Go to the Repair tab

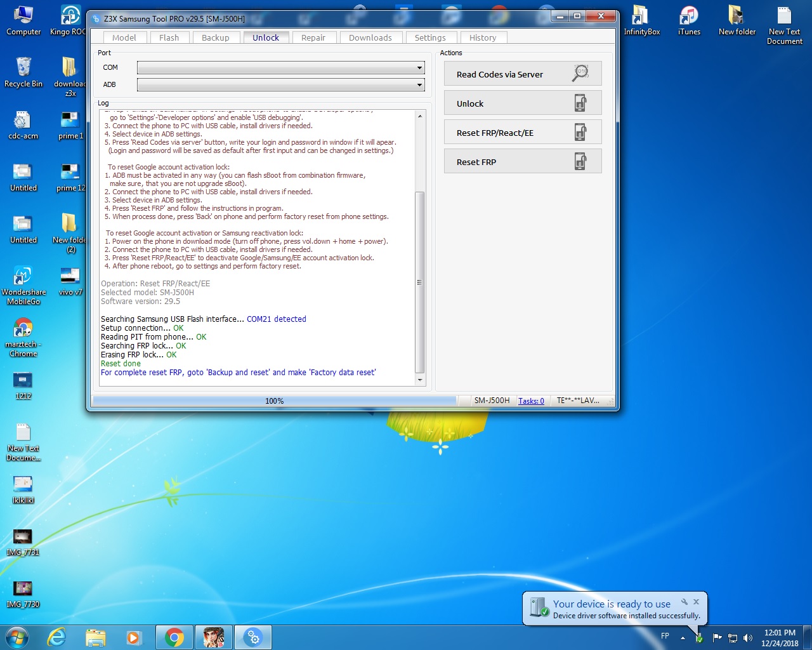coord(313,37)
